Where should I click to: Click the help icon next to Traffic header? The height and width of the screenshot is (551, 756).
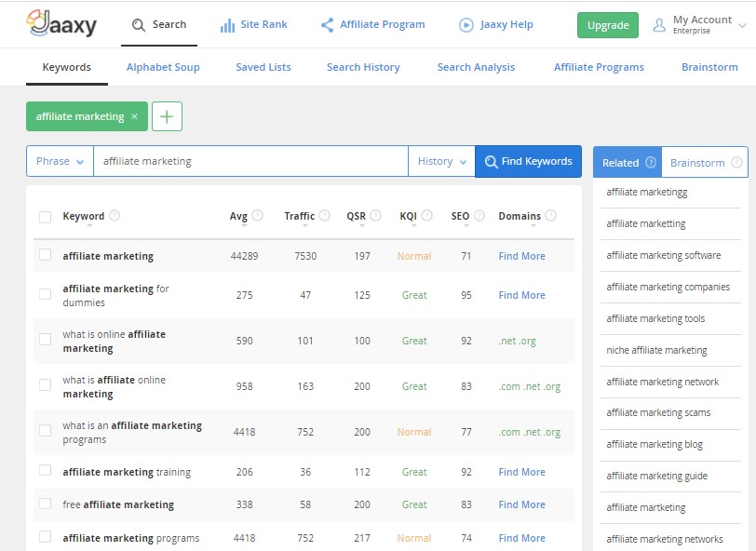click(x=325, y=216)
